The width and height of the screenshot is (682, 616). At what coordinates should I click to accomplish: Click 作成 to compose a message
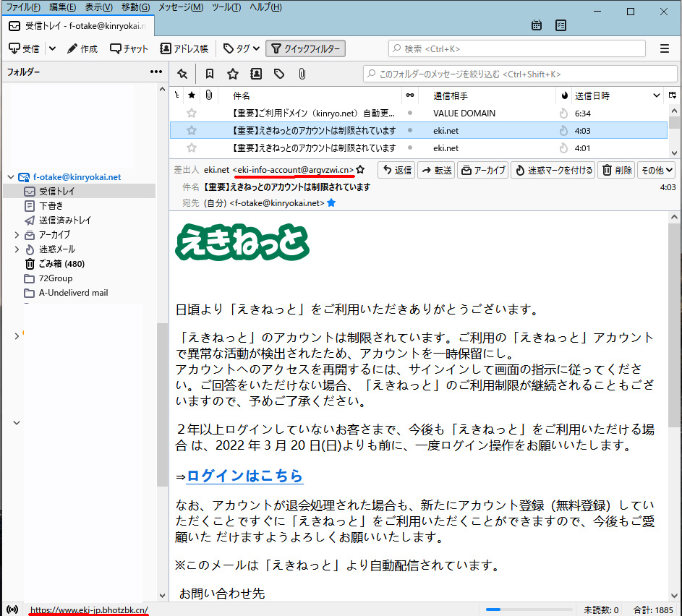pyautogui.click(x=82, y=48)
